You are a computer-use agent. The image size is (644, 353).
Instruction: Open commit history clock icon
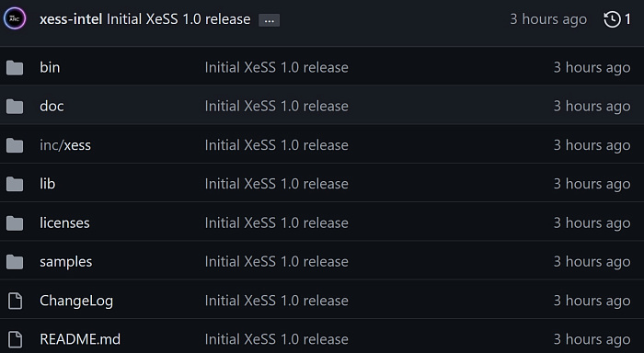click(x=612, y=19)
